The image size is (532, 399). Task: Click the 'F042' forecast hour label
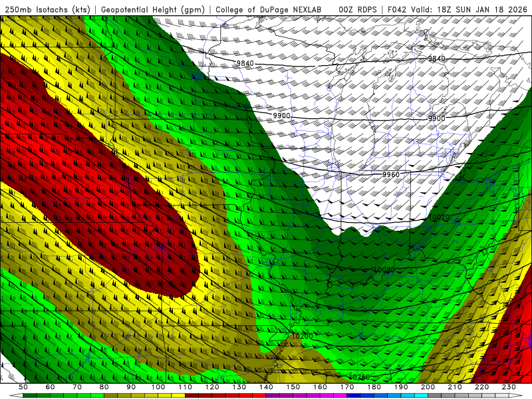(397, 9)
